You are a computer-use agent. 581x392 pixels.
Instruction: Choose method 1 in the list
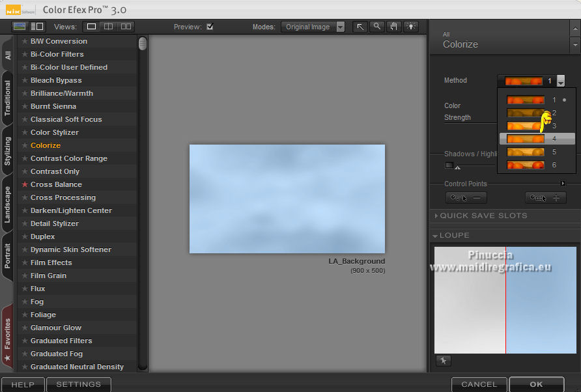point(537,100)
